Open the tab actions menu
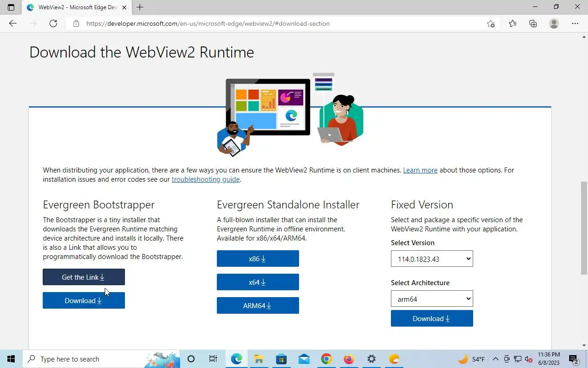Viewport: 588px width, 368px height. (11, 7)
